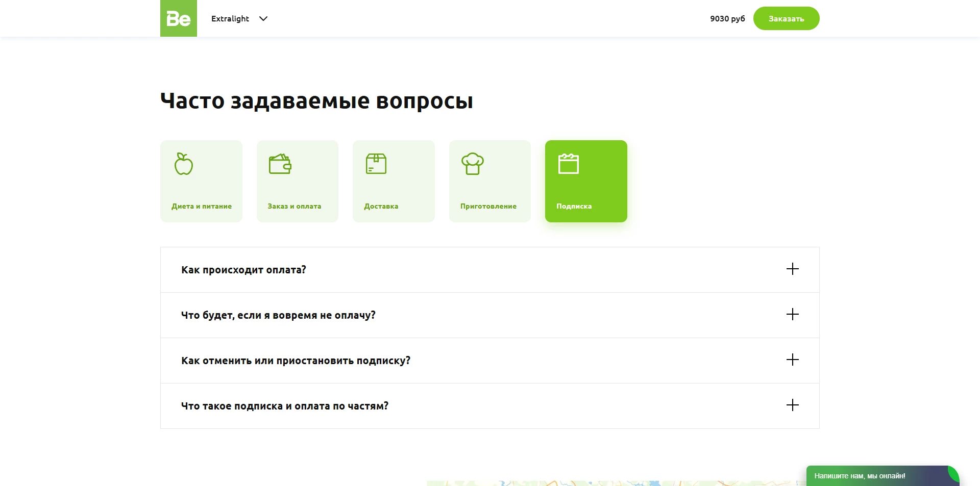The image size is (980, 486).
Task: Open question text Как происходит оплата?
Action: point(243,270)
